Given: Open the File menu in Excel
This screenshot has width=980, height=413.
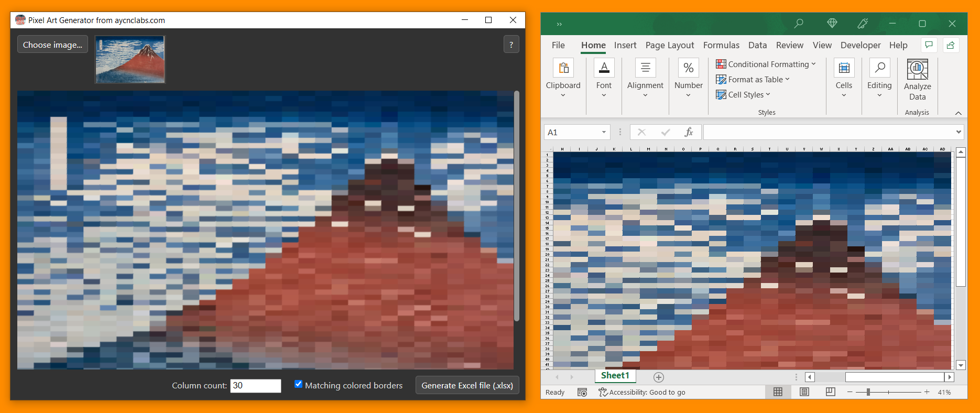Looking at the screenshot, I should [558, 45].
